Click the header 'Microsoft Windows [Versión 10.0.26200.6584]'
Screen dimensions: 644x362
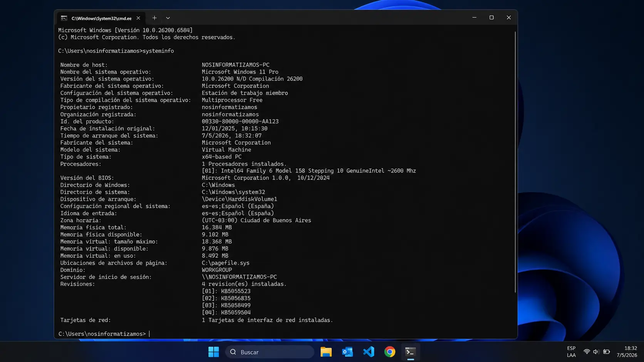(126, 30)
